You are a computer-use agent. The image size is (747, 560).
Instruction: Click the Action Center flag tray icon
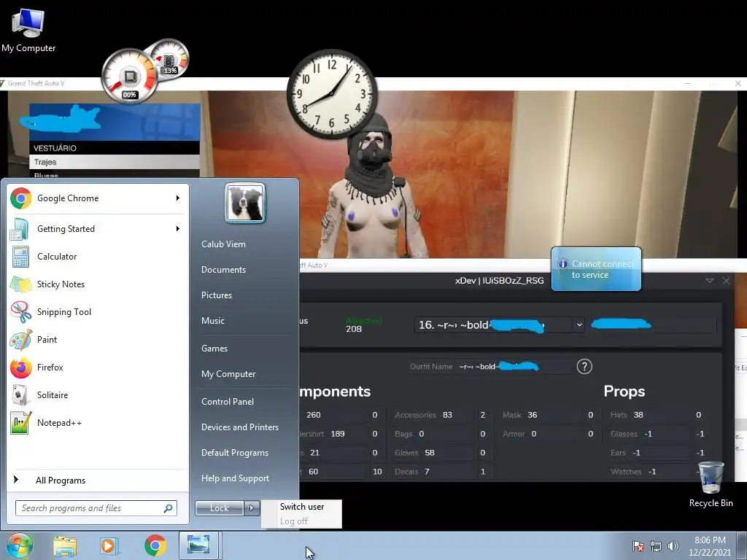point(638,546)
